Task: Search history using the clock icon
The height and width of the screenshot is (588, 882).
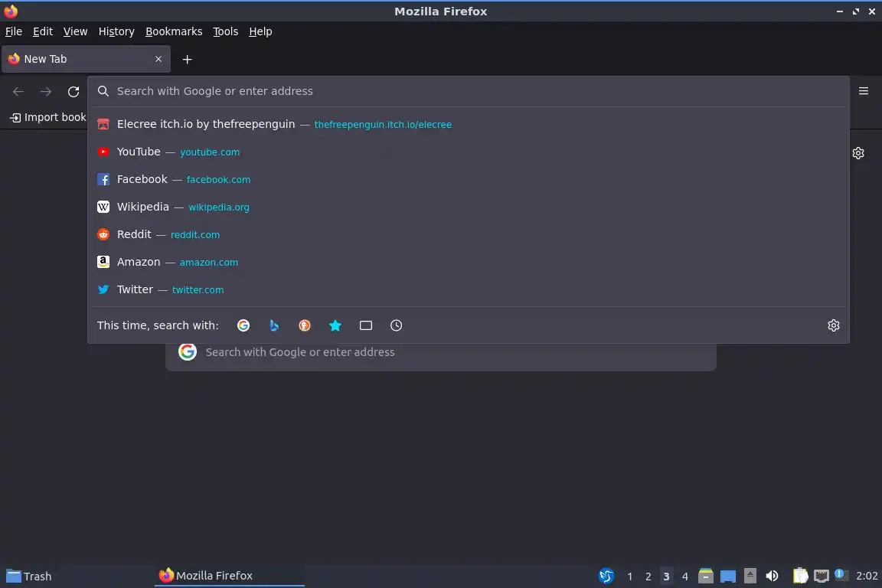Action: pos(396,325)
